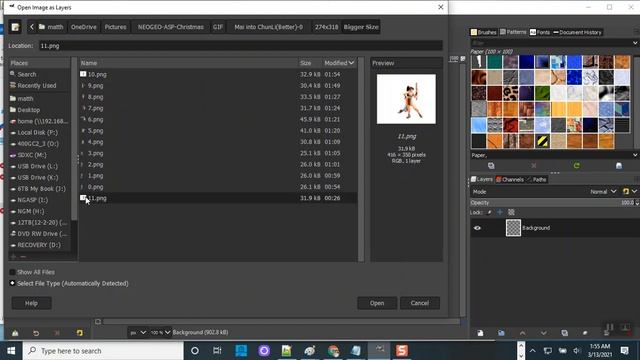Click the OneDrive path button
Image resolution: width=640 pixels, height=360 pixels.
84,27
